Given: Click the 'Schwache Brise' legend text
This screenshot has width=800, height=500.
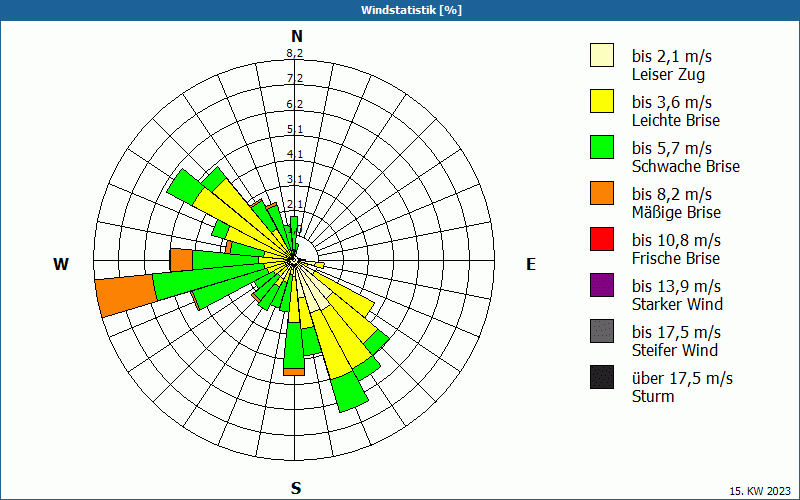Looking at the screenshot, I should click(686, 166).
